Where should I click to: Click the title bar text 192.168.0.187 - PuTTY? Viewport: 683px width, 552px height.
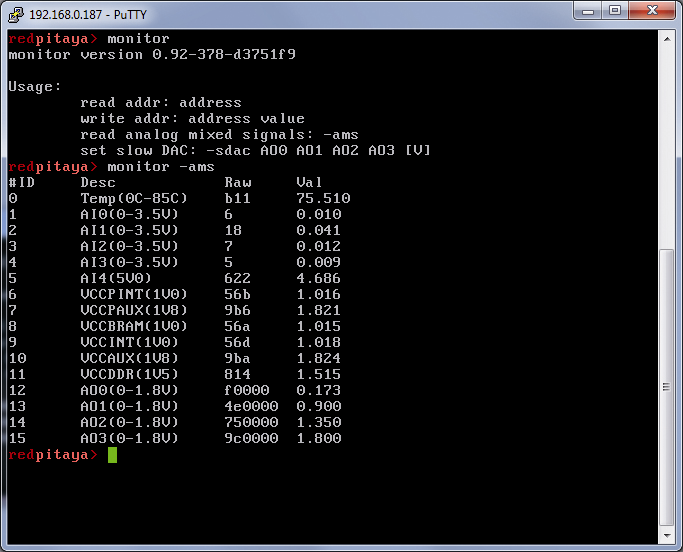pos(88,15)
